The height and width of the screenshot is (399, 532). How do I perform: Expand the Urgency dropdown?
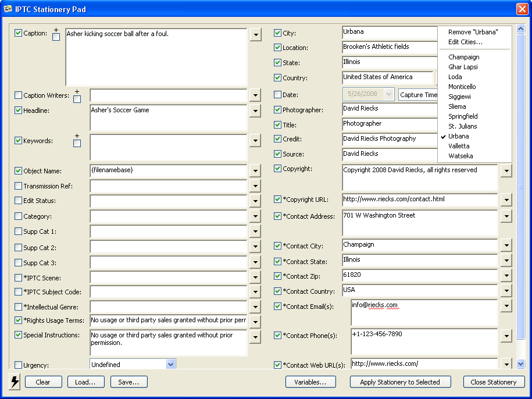(170, 364)
